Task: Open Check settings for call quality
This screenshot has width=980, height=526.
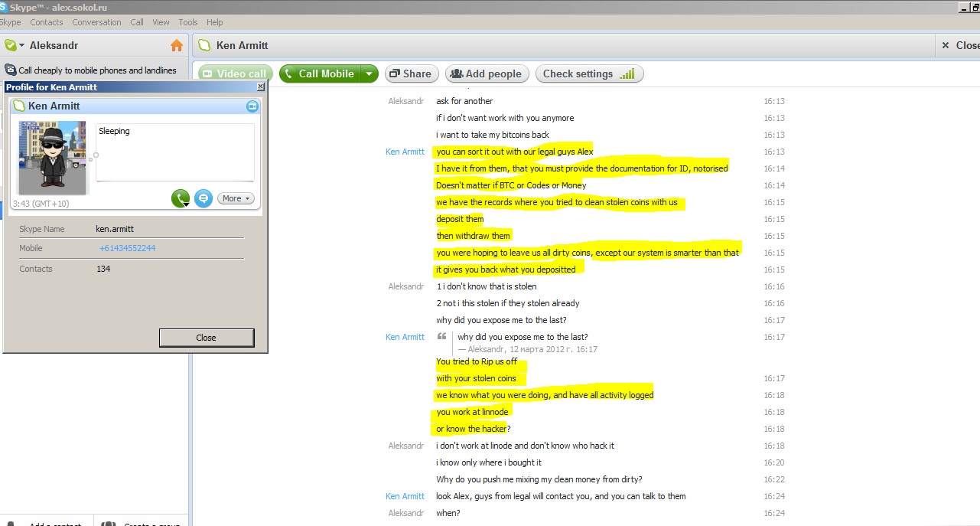Action: tap(589, 74)
